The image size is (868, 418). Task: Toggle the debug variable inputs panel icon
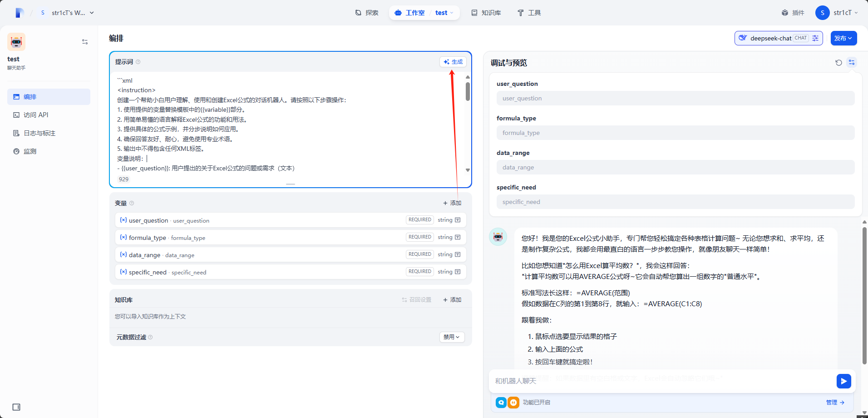click(x=852, y=63)
